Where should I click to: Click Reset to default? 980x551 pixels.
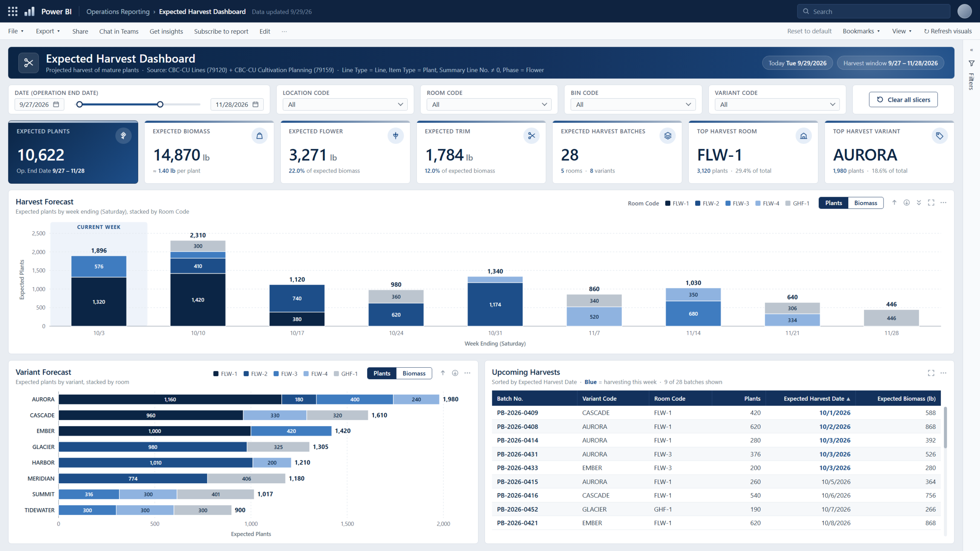(809, 31)
